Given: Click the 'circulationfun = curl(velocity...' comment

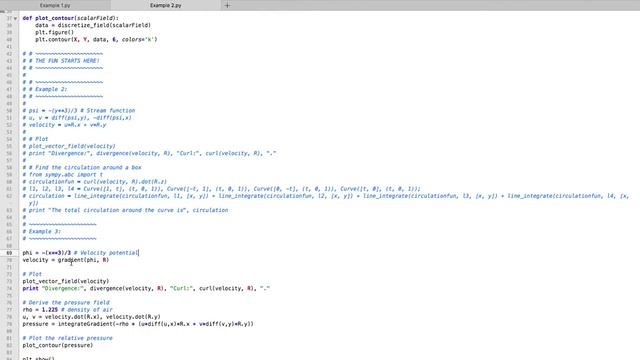Looking at the screenshot, I should pos(94,182).
